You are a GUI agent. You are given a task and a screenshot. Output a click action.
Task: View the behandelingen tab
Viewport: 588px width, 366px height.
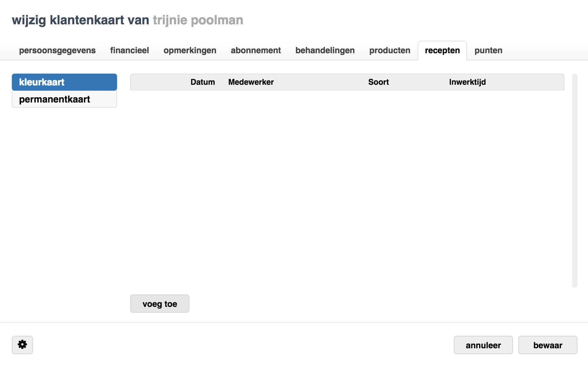(325, 51)
